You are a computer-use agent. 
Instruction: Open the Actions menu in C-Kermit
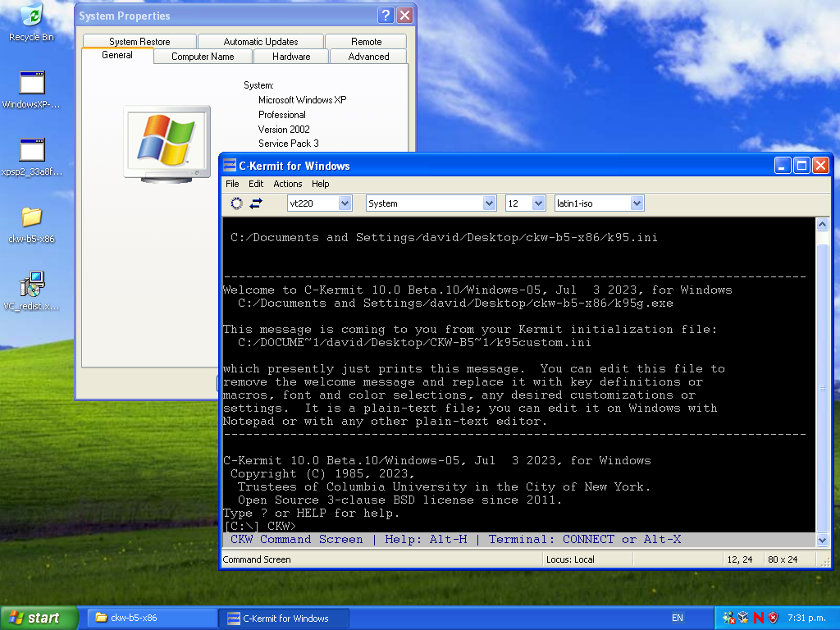(x=288, y=184)
